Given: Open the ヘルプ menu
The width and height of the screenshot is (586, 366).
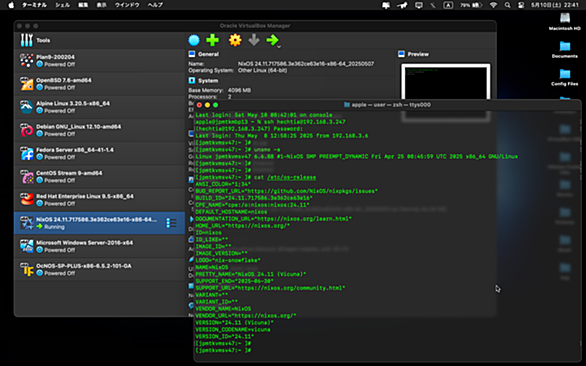Looking at the screenshot, I should point(155,5).
